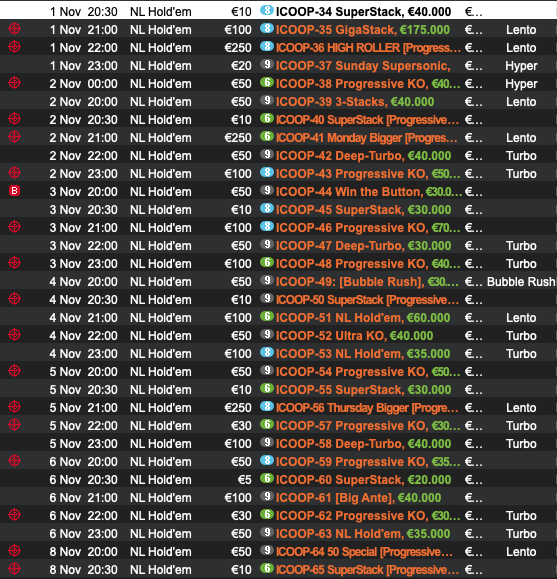Click the Lento label on the ICOOP-39 row
The height and width of the screenshot is (579, 557).
(x=521, y=102)
